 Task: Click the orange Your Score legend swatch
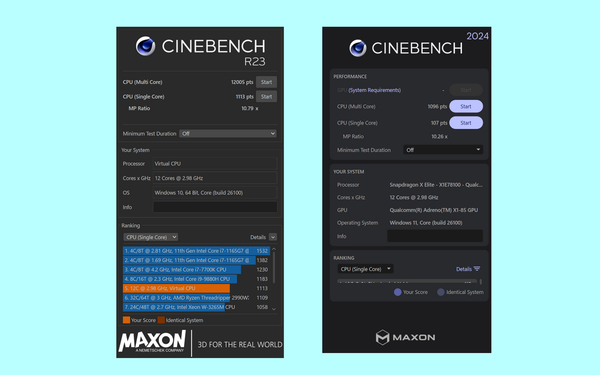(126, 320)
